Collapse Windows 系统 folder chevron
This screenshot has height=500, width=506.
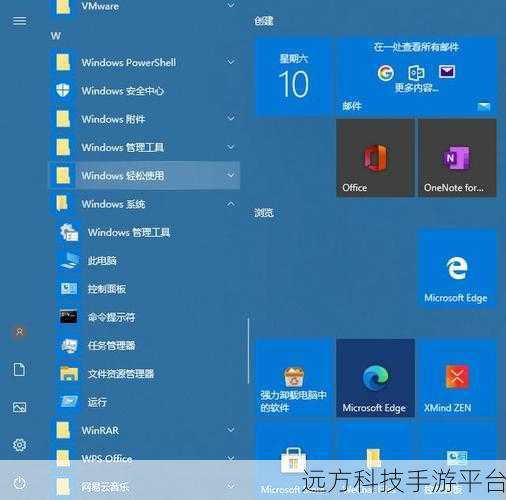(230, 203)
